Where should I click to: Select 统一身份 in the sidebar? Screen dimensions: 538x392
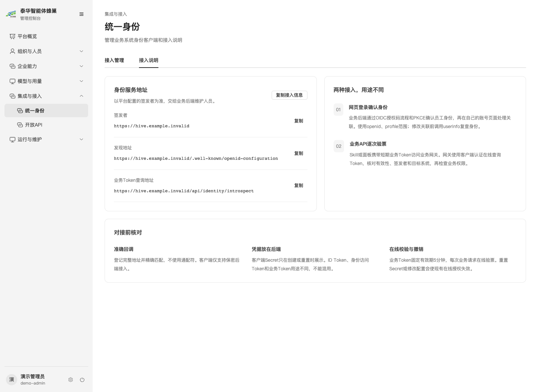coord(46,111)
